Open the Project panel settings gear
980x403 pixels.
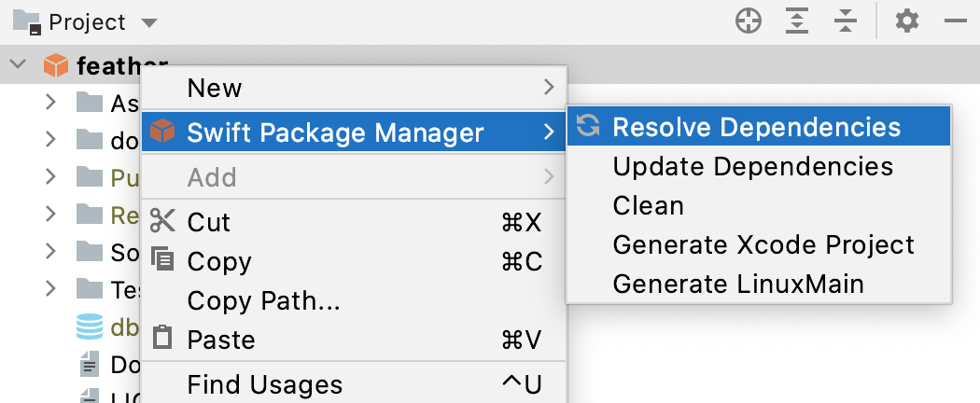906,21
